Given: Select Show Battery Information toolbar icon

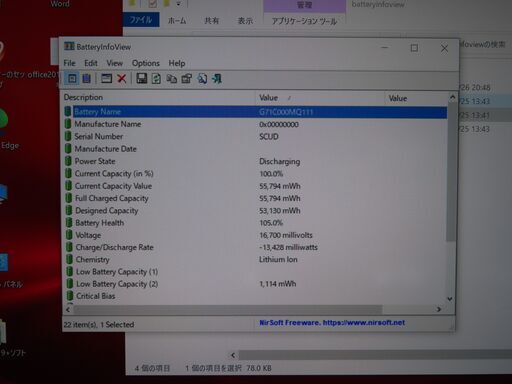Looking at the screenshot, I should pyautogui.click(x=72, y=79).
